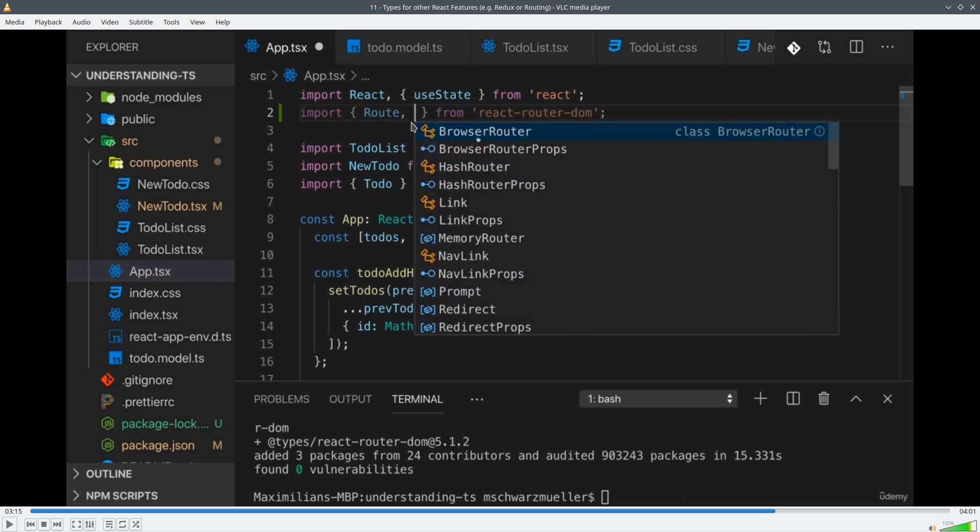
Task: Switch to the TodoList.tsx editor tab
Action: point(534,47)
